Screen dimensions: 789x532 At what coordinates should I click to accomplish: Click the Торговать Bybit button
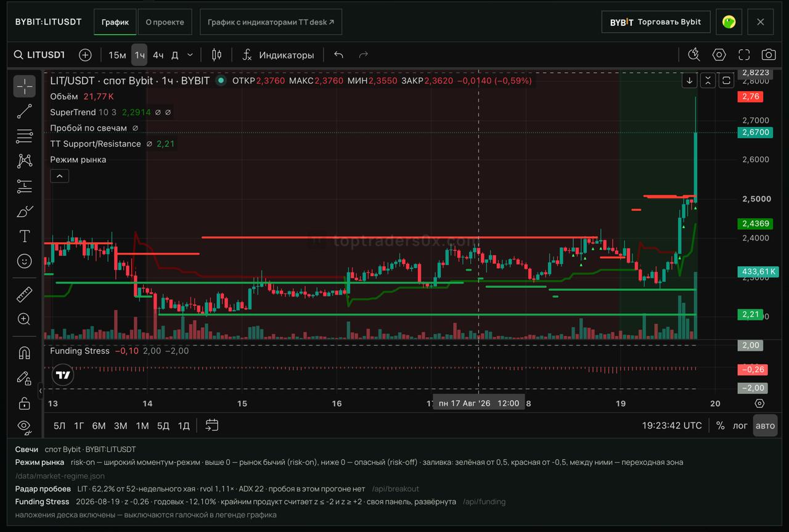click(656, 22)
